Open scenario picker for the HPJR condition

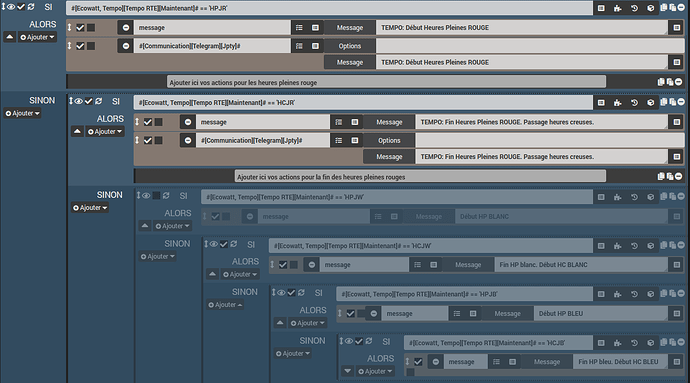click(617, 8)
